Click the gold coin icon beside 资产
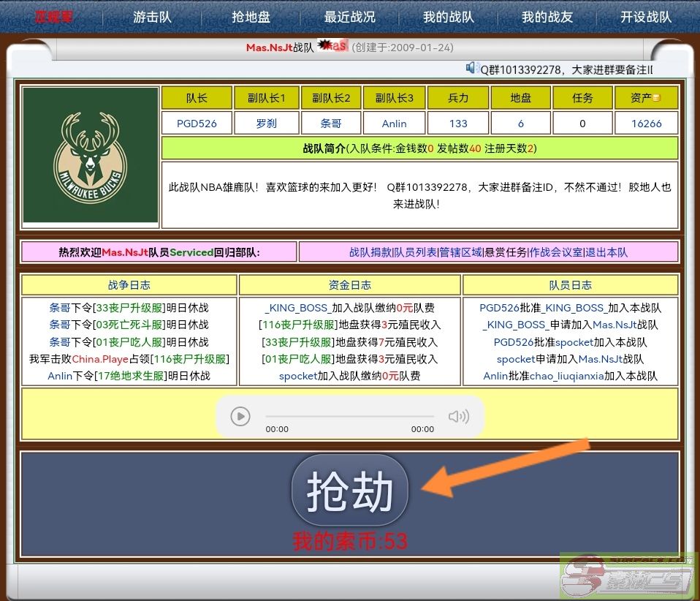The height and width of the screenshot is (601, 700). click(x=656, y=98)
